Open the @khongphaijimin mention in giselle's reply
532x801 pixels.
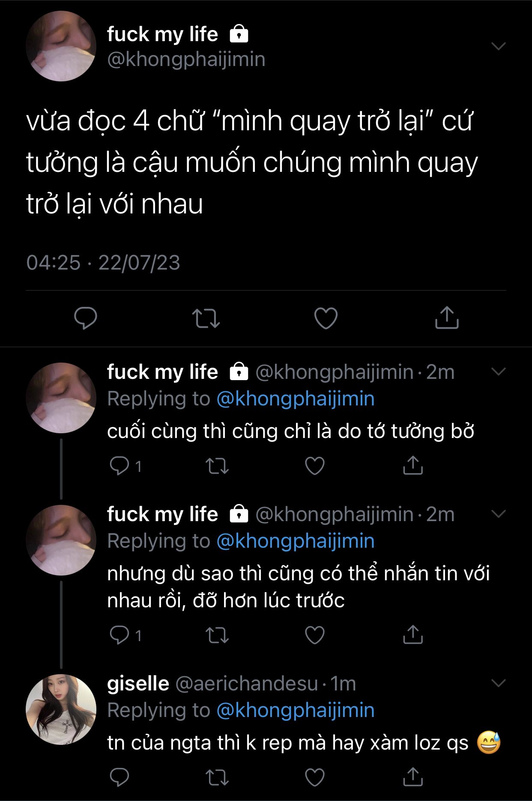(x=296, y=710)
